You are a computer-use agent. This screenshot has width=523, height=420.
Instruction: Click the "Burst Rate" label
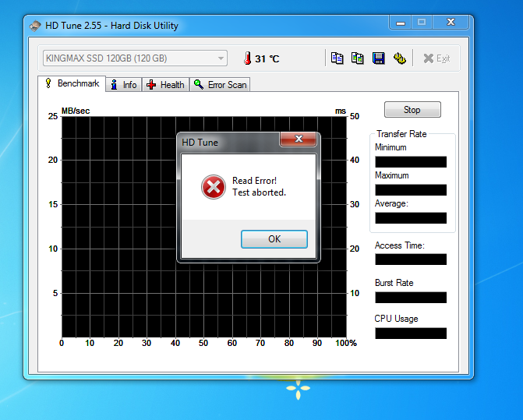tap(394, 283)
